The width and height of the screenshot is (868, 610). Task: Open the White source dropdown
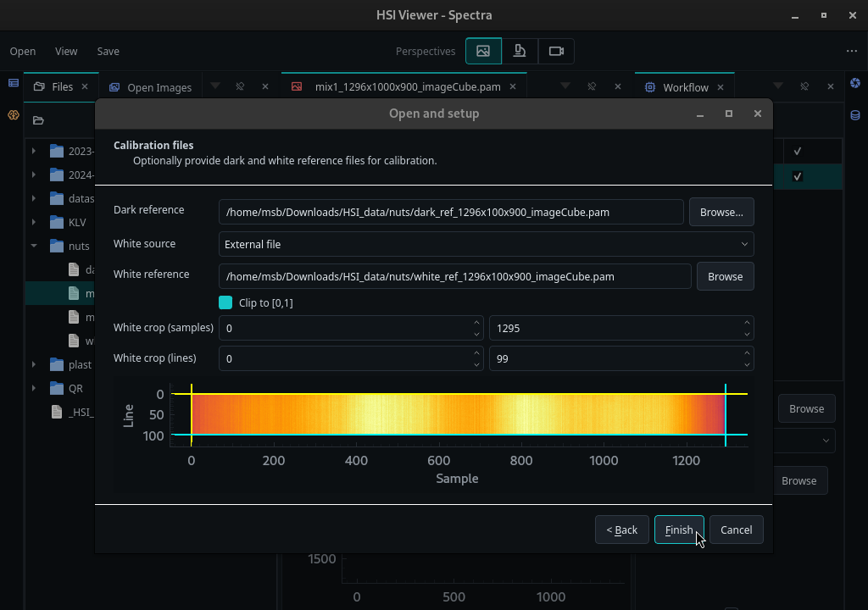[x=486, y=244]
